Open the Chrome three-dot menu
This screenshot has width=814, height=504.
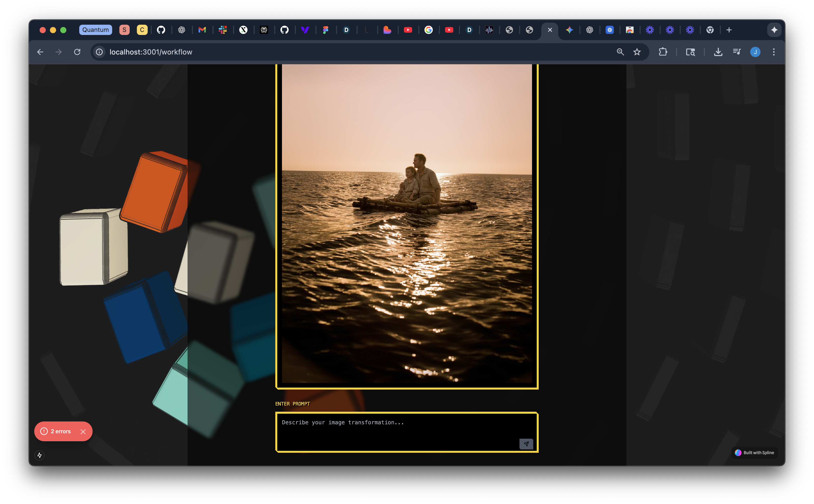point(774,52)
